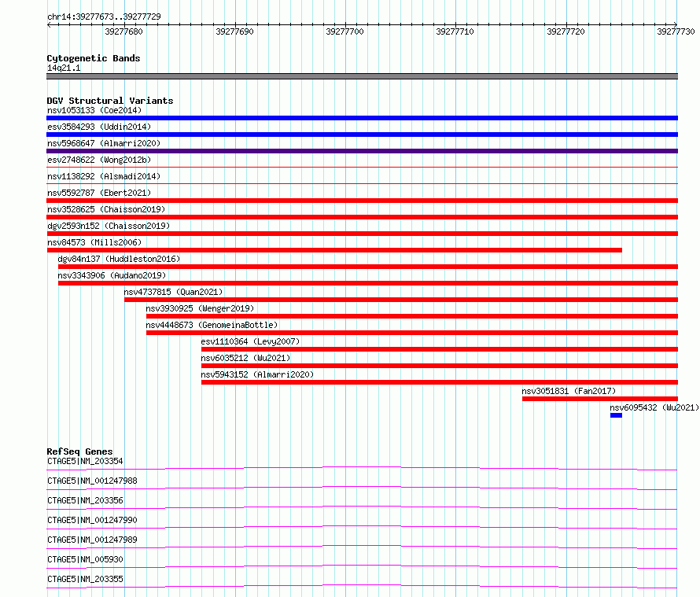Select dgv2593n152 (Chaisson2019) label

(109, 226)
